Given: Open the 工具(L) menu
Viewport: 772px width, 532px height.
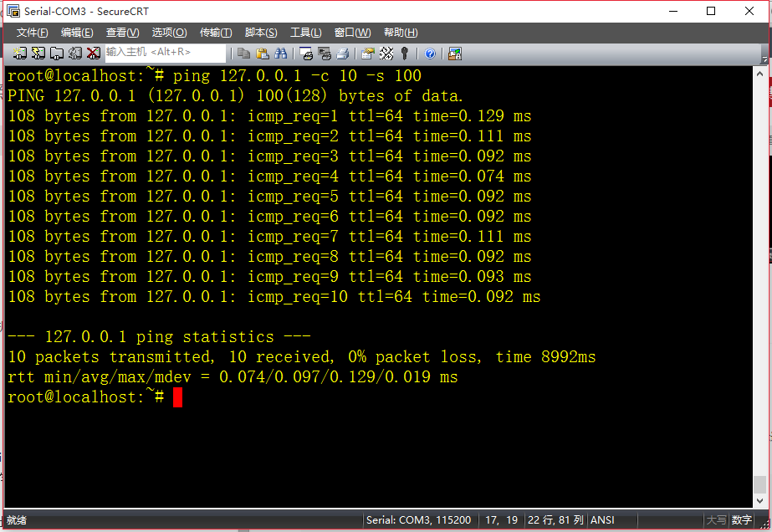Looking at the screenshot, I should 306,33.
